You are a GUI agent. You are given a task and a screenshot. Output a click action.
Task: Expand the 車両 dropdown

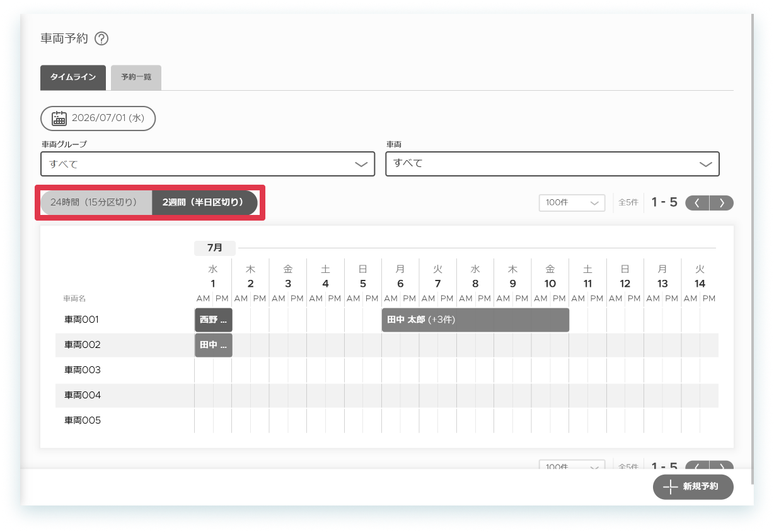[552, 164]
